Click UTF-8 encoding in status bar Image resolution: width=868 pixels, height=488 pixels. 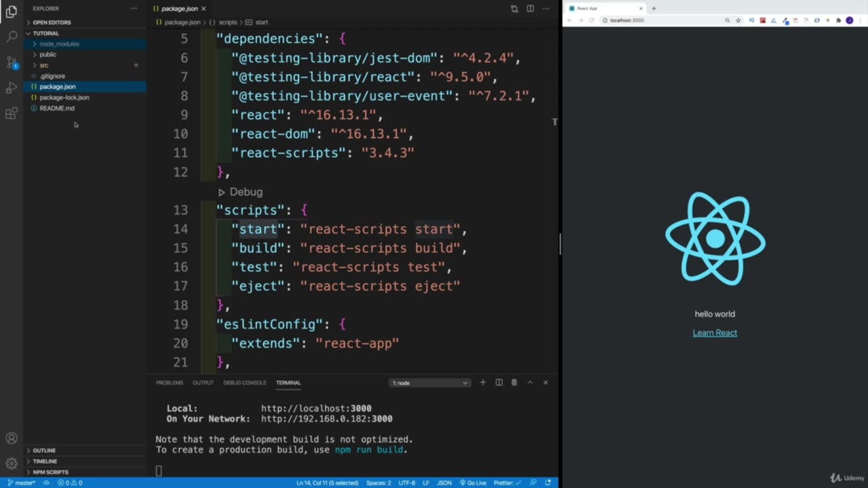click(407, 483)
